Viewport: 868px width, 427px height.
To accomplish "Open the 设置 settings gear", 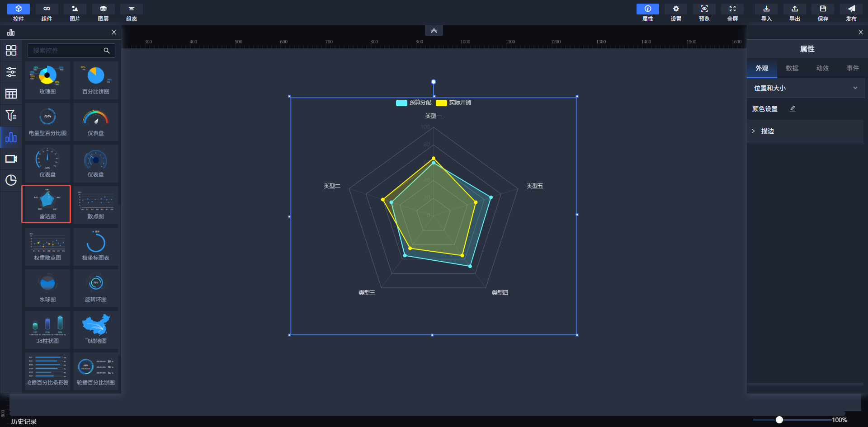I will 676,9.
